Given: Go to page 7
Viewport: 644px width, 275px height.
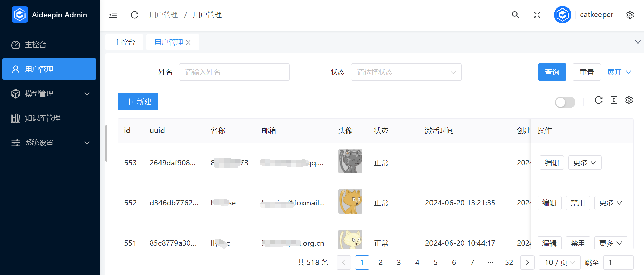Looking at the screenshot, I should (472, 262).
